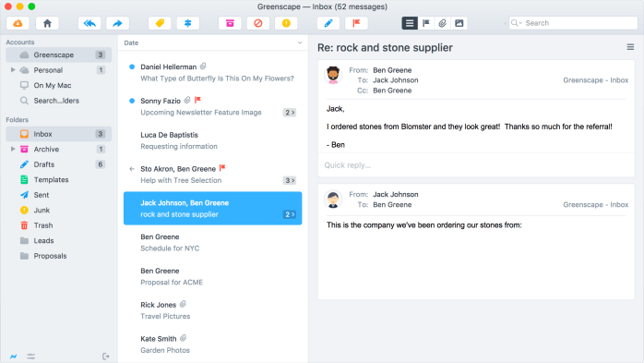The image size is (644, 363).
Task: Click the orange cloud download toolbar icon
Action: click(18, 23)
